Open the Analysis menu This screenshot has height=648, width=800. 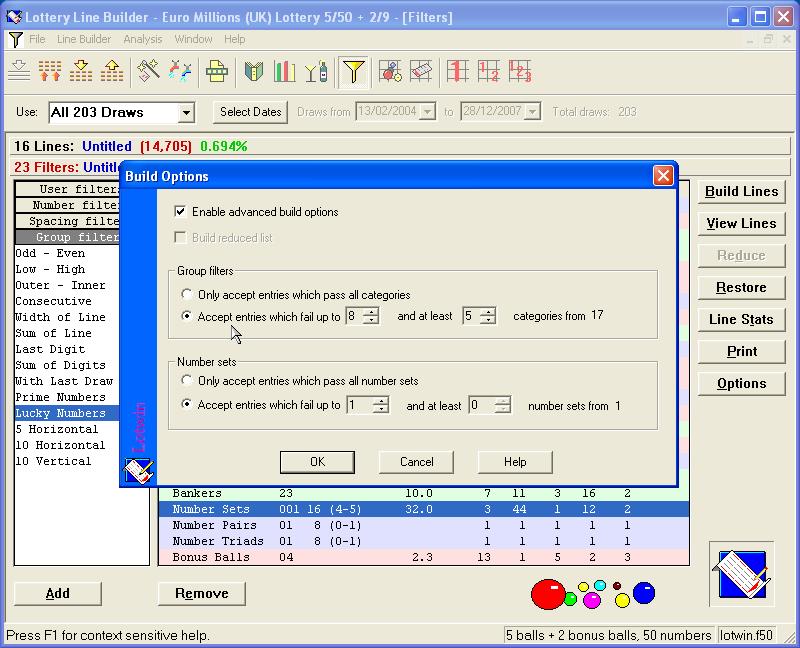pos(143,39)
